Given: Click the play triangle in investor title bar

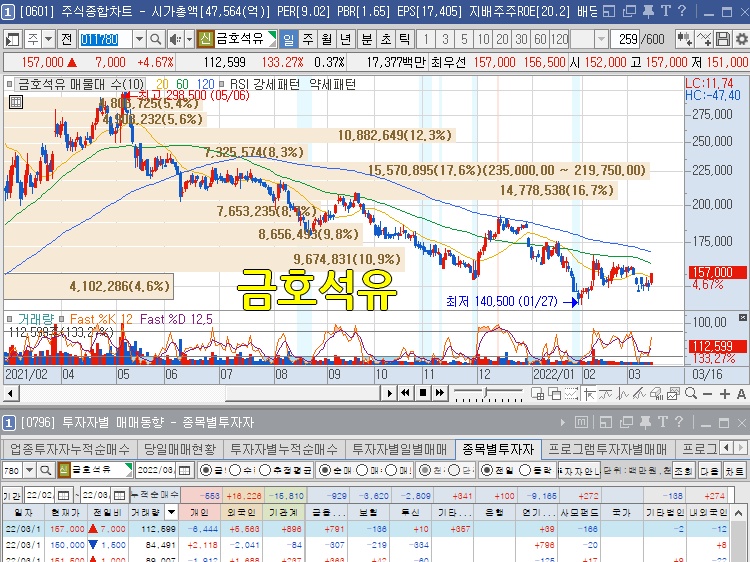Looking at the screenshot, I should point(562,422).
